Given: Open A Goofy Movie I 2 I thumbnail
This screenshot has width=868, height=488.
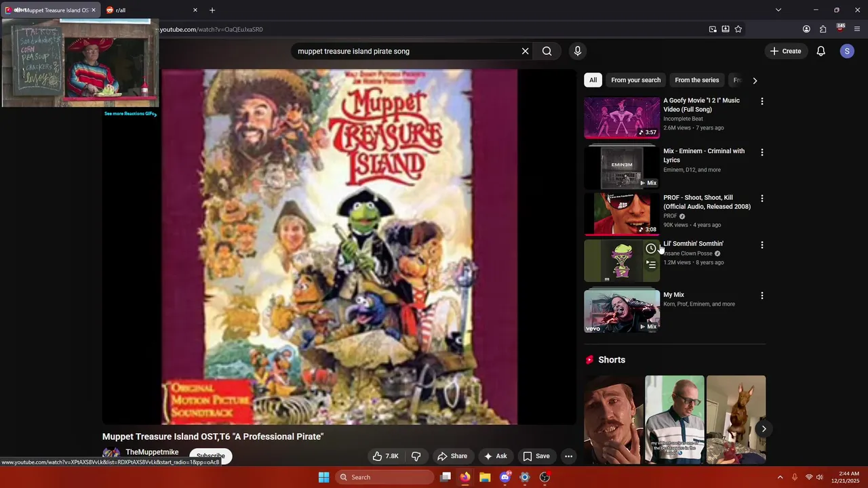Looking at the screenshot, I should 622,117.
